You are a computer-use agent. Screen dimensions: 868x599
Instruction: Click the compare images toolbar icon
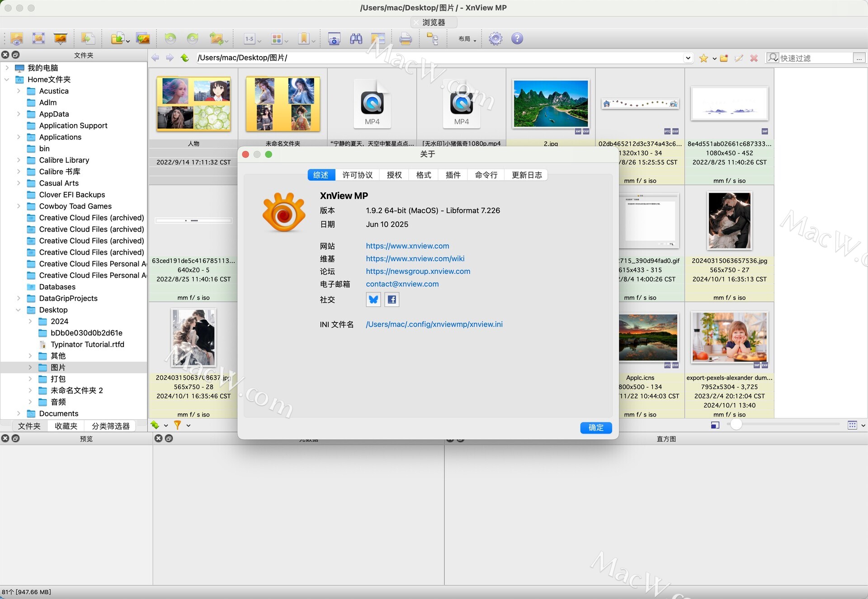(x=378, y=39)
